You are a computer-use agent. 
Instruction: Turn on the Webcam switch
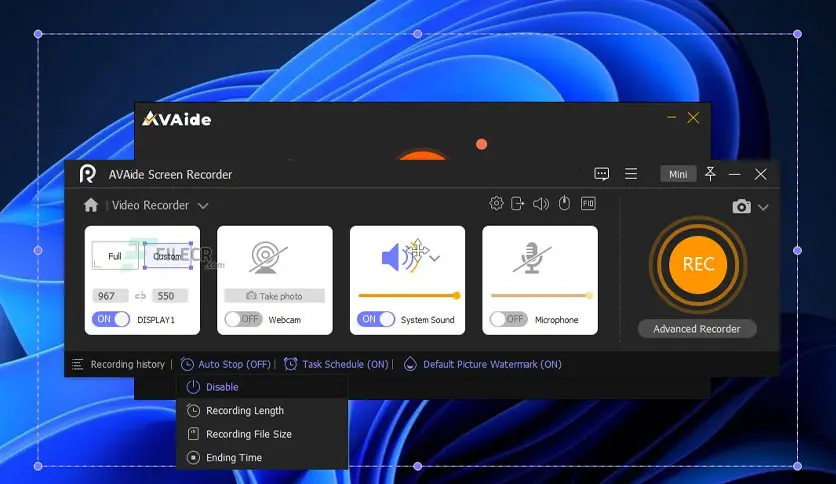pyautogui.click(x=243, y=319)
